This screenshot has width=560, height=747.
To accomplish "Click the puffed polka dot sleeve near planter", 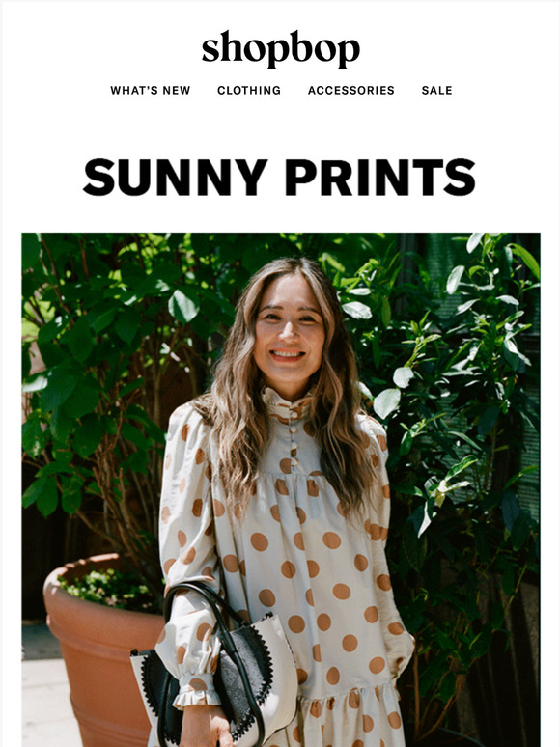I will 186,524.
